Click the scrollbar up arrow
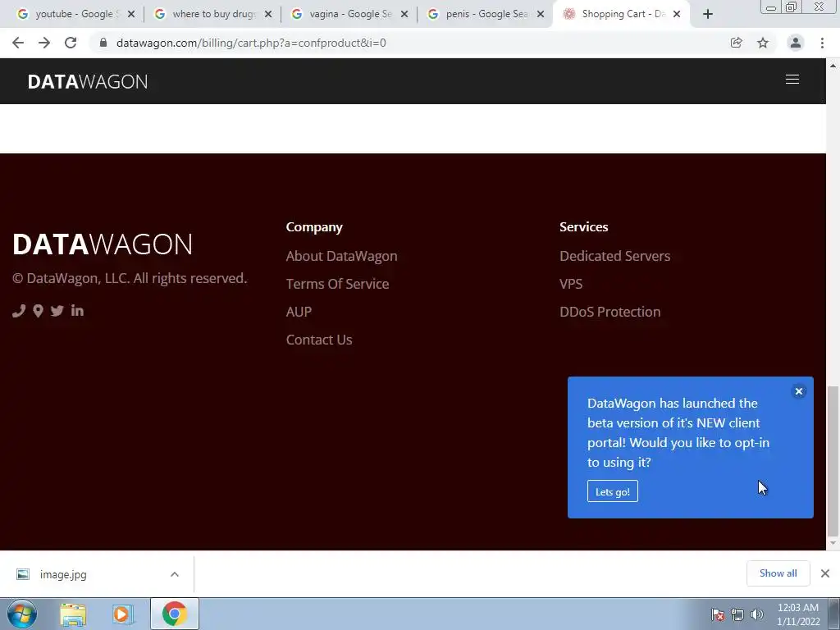Image resolution: width=840 pixels, height=630 pixels. click(833, 66)
